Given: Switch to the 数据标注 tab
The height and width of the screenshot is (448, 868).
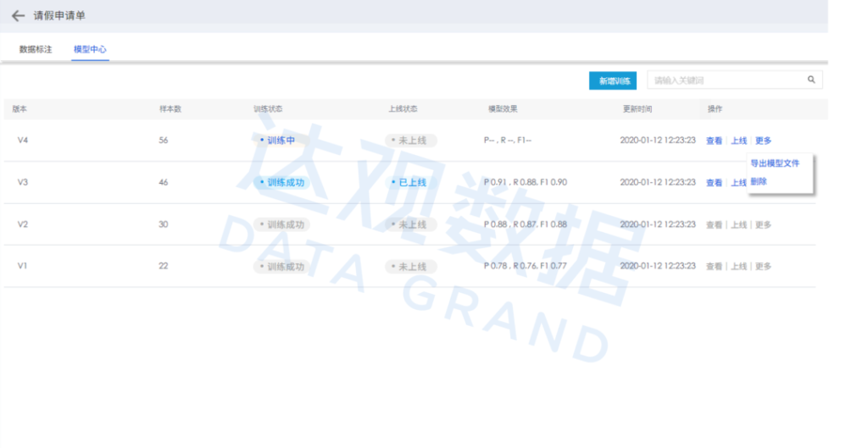Looking at the screenshot, I should tap(36, 50).
